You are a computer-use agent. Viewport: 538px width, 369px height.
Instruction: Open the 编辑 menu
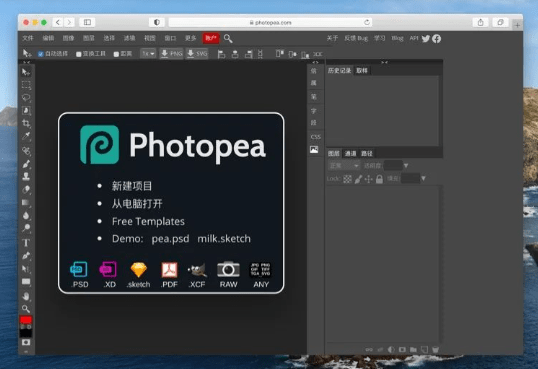point(48,38)
